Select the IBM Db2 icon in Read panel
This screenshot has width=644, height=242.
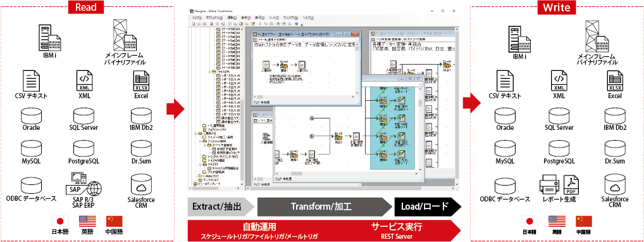pos(141,117)
